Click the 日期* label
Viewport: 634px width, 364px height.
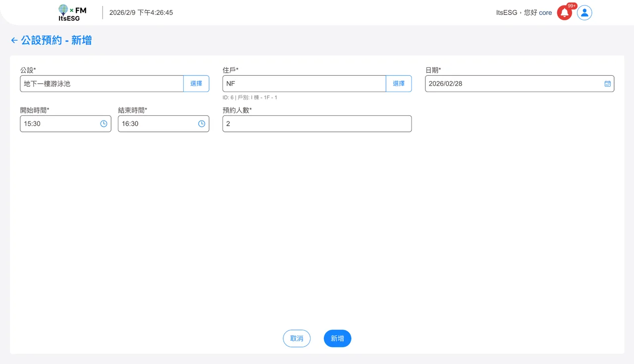point(433,70)
